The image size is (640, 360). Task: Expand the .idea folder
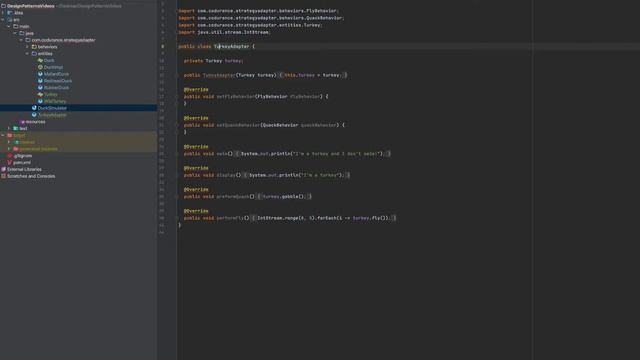click(x=3, y=13)
